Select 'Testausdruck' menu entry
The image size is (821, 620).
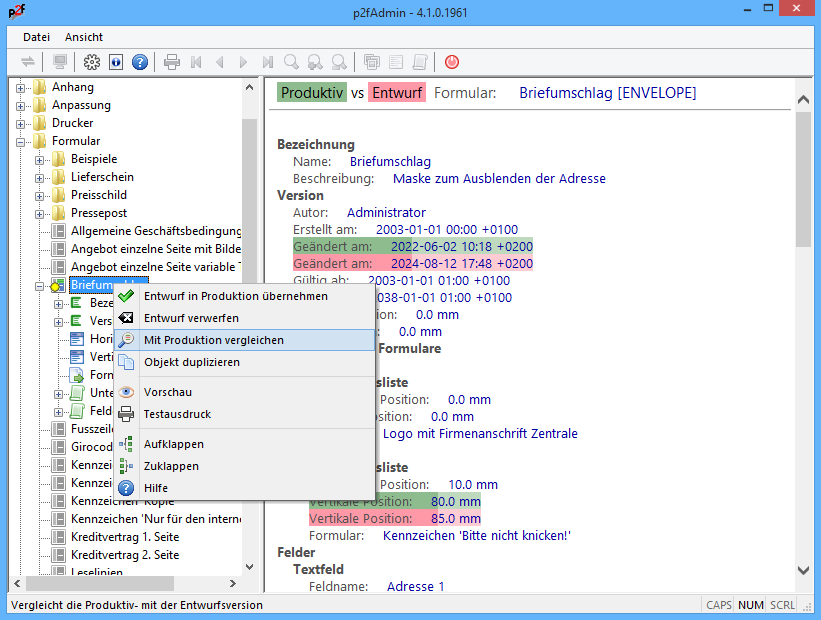tap(177, 414)
